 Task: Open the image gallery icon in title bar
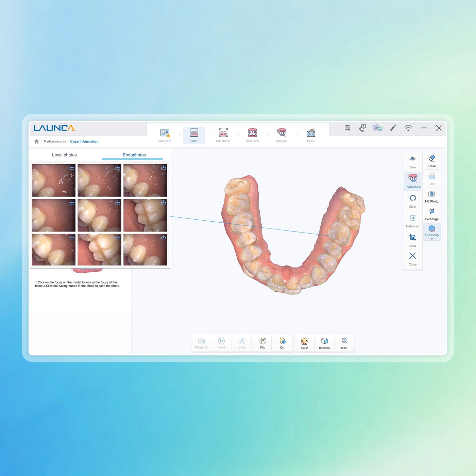[x=377, y=128]
